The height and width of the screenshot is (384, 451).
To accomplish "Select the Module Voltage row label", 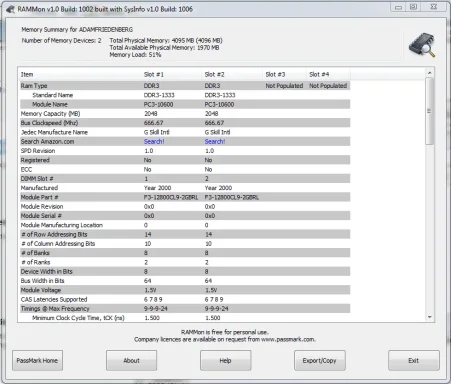I will pos(41,290).
